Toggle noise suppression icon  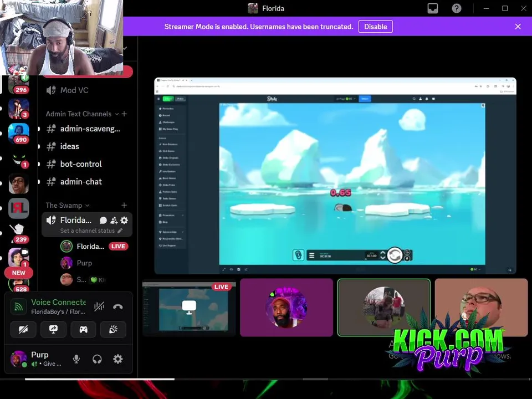pos(99,306)
